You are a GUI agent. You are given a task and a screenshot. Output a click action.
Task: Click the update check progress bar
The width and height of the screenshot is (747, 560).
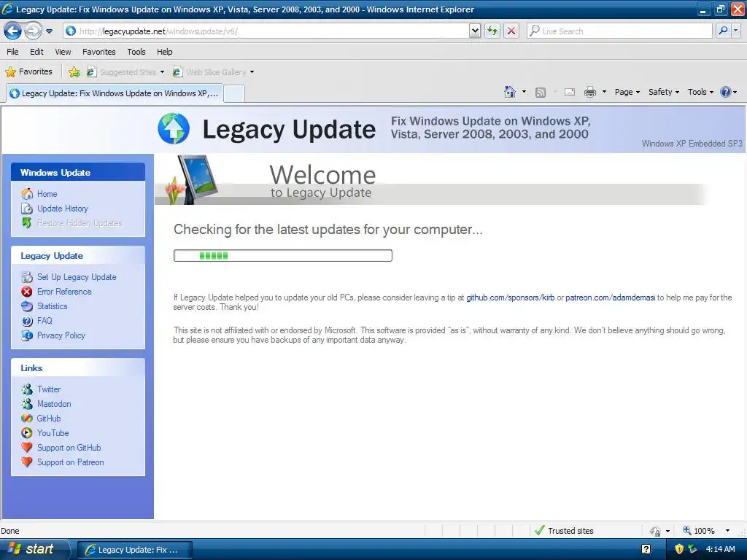click(283, 256)
